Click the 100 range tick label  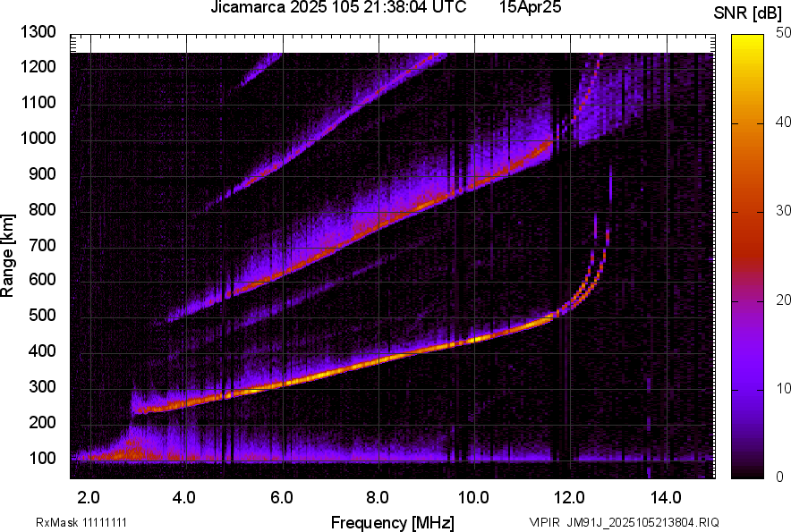[42, 458]
